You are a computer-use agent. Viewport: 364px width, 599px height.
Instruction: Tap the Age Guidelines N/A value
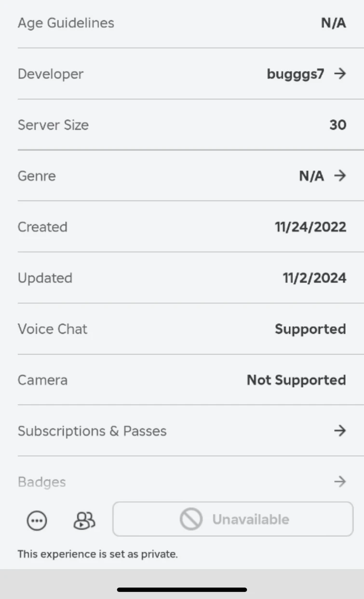(334, 23)
